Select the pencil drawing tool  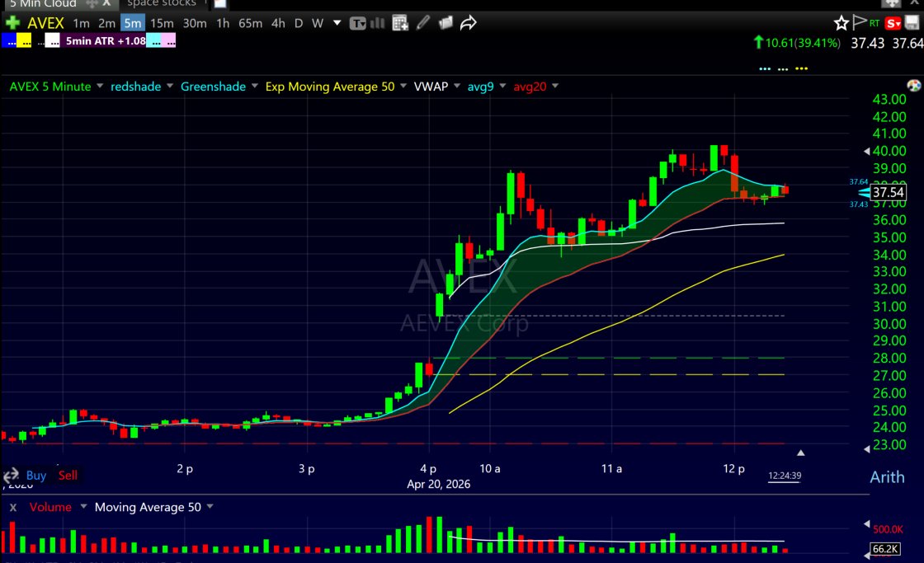click(422, 23)
